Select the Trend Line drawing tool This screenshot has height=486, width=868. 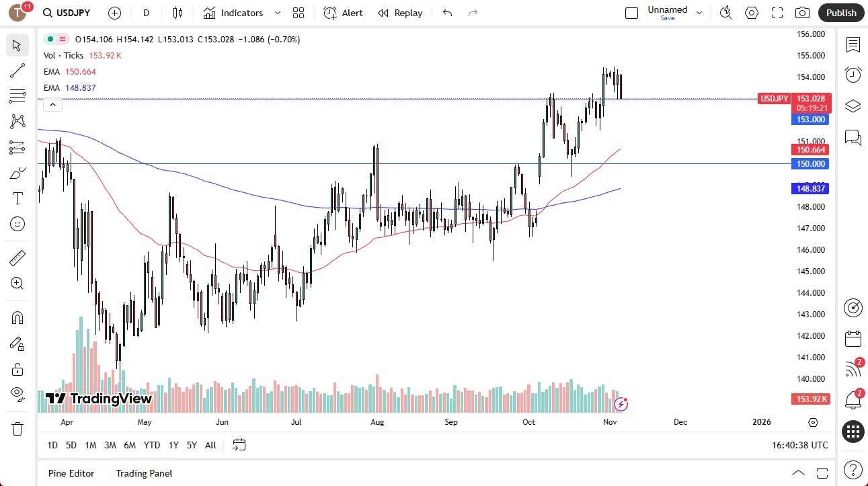(17, 71)
